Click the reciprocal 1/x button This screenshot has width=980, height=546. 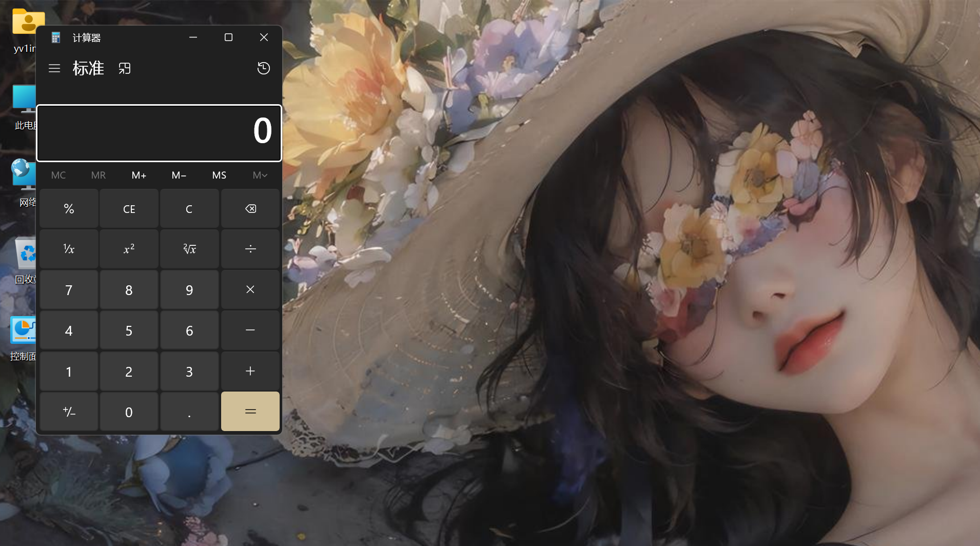pyautogui.click(x=69, y=249)
